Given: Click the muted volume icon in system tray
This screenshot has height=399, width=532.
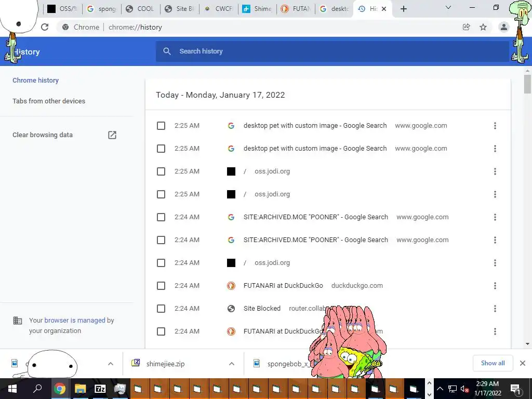Looking at the screenshot, I should point(464,389).
